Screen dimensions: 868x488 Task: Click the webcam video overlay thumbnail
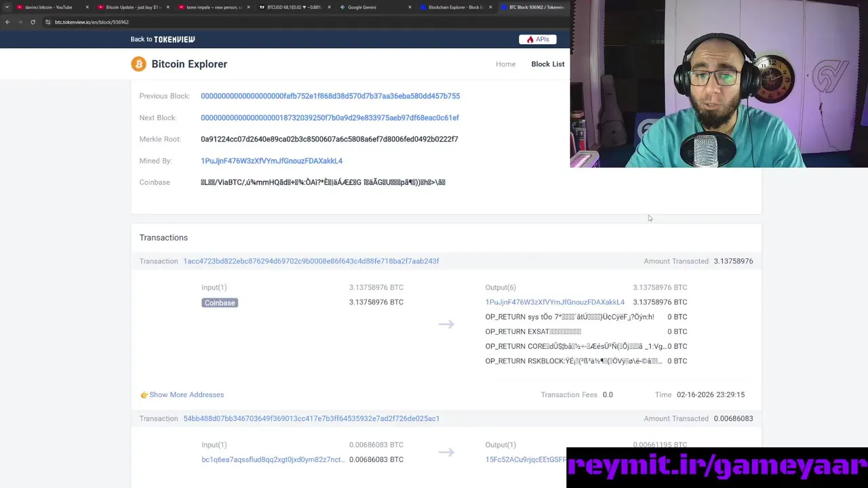(719, 83)
